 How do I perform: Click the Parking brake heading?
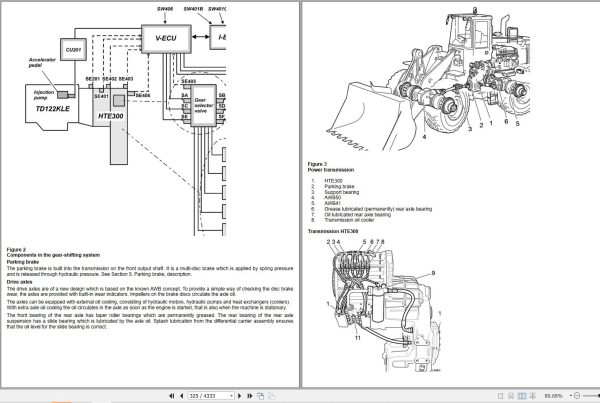[23, 262]
